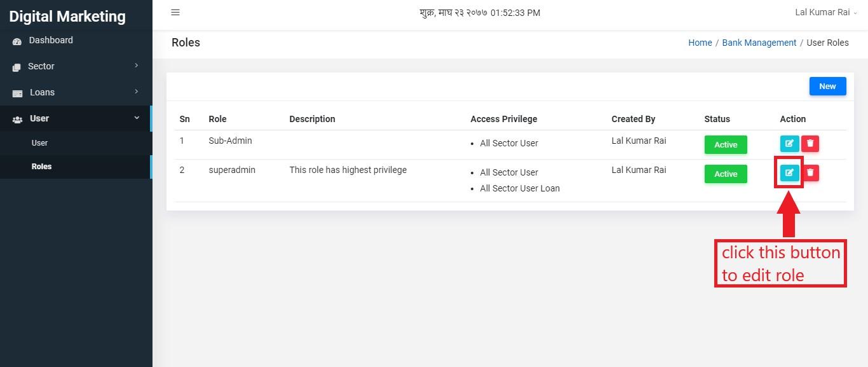Toggle Active status for Sub-Admin role
This screenshot has width=868, height=367.
point(726,144)
